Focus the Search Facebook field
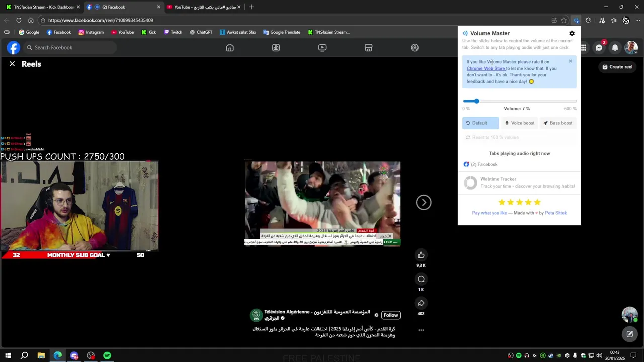Viewport: 644px width, 362px height. point(69,48)
